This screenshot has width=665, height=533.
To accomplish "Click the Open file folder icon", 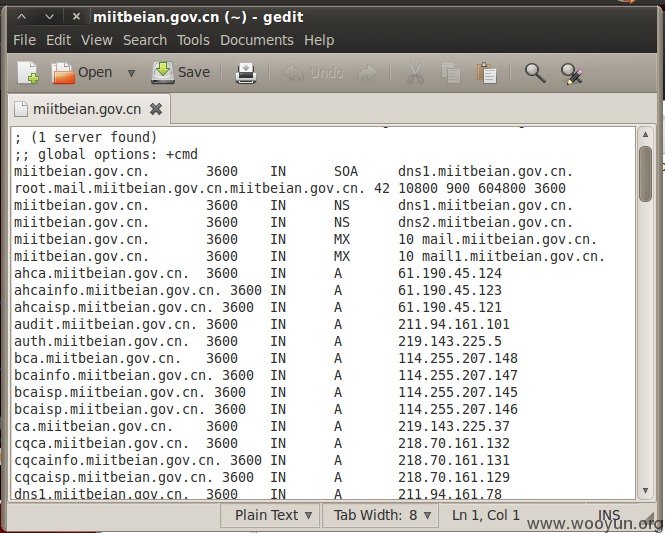I will click(x=63, y=73).
